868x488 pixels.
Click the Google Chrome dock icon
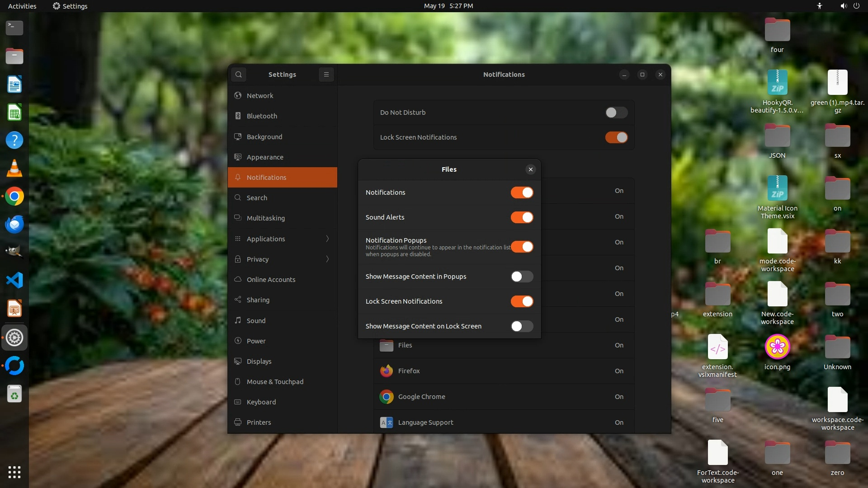[x=14, y=197]
